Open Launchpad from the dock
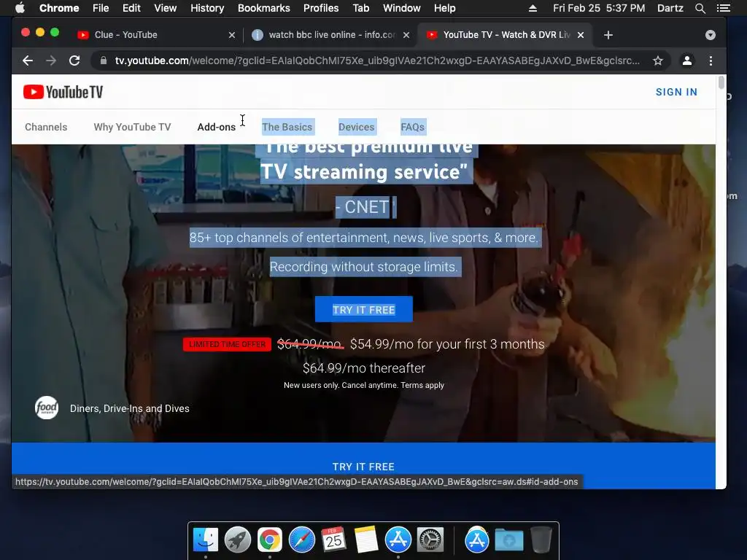The height and width of the screenshot is (560, 747). (x=238, y=540)
